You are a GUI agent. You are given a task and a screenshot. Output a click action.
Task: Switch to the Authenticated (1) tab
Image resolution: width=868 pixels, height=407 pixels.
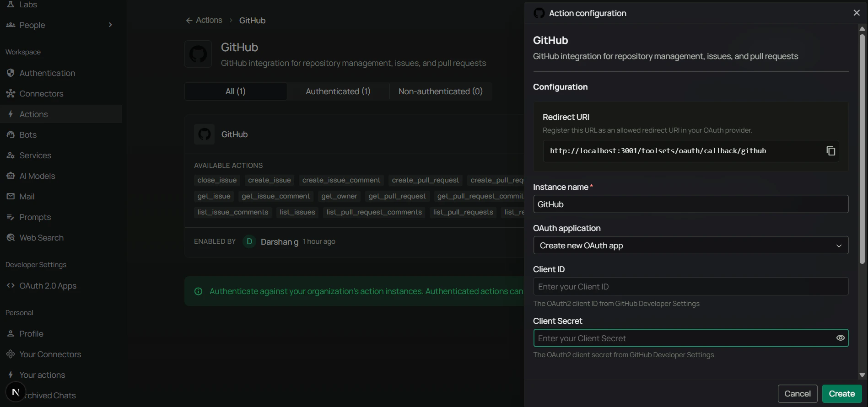coord(338,91)
